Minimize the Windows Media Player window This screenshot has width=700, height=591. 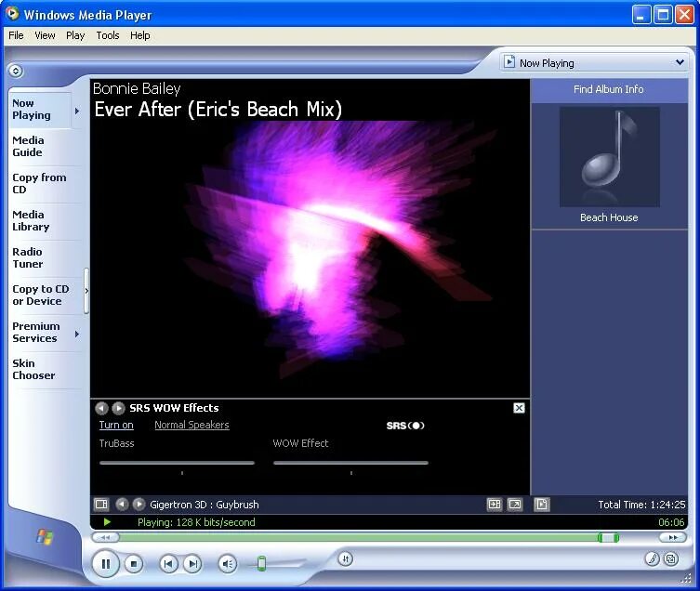tap(641, 15)
